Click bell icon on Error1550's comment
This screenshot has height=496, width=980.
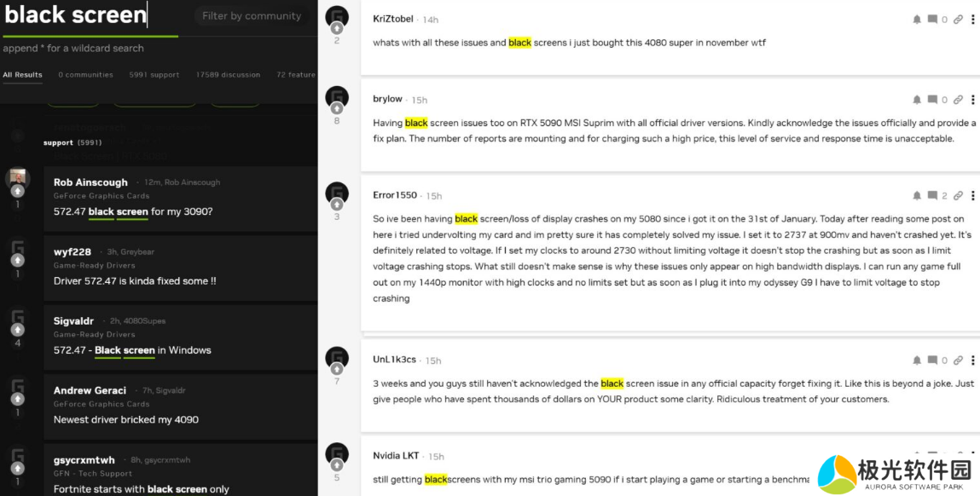(x=917, y=195)
